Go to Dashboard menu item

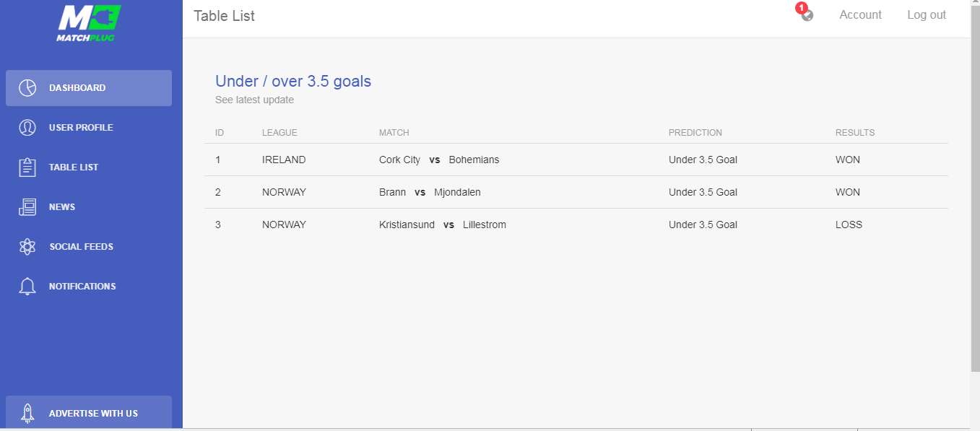pyautogui.click(x=89, y=88)
